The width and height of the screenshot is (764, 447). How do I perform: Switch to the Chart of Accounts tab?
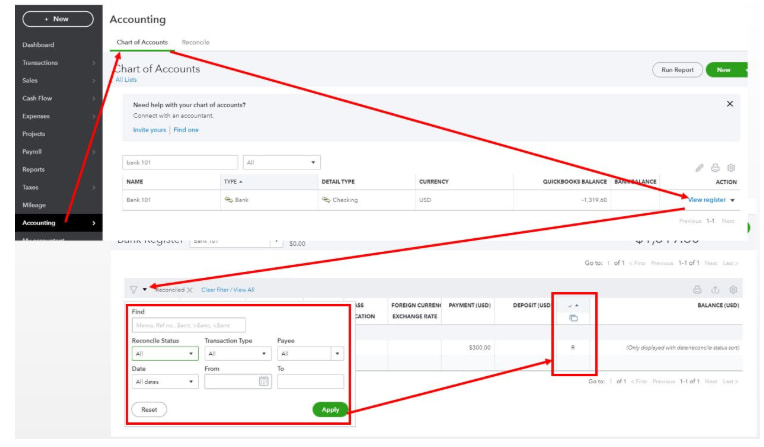coord(142,42)
